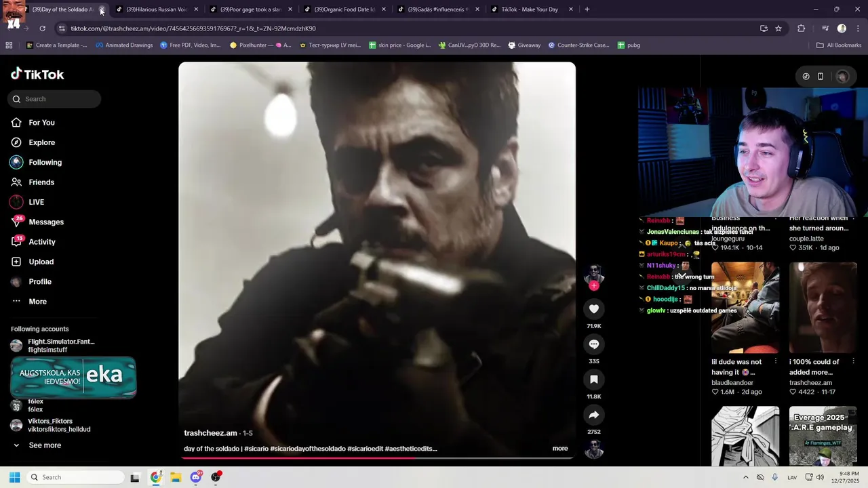Open the comments with 335 count
The width and height of the screenshot is (868, 488).
click(x=594, y=344)
